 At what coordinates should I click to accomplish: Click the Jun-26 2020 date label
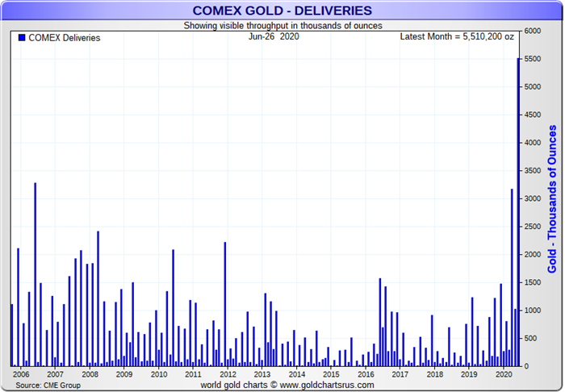274,36
